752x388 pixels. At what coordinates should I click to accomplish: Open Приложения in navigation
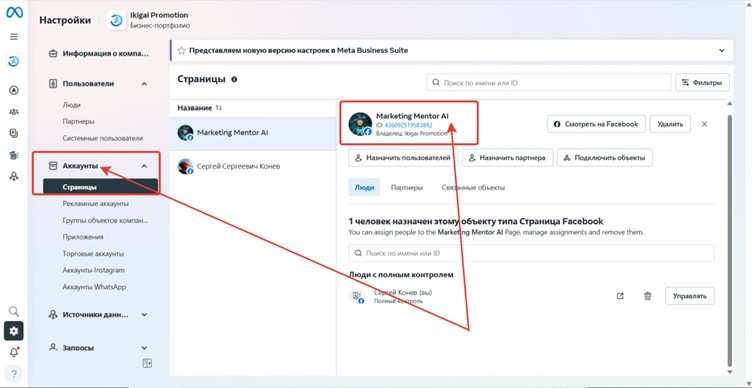83,237
